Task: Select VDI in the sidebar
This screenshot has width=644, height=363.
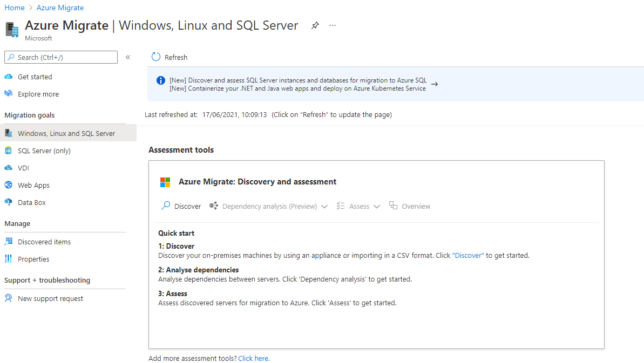Action: [x=23, y=168]
